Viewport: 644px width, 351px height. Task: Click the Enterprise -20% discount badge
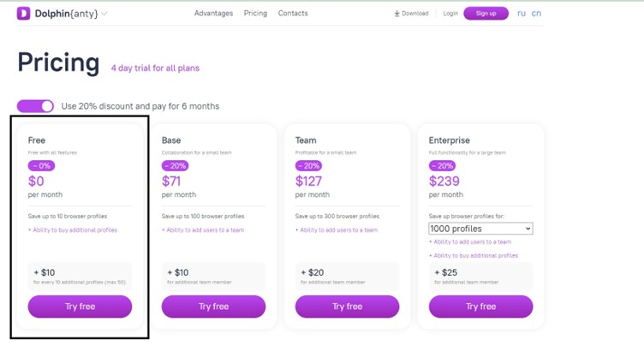point(443,166)
